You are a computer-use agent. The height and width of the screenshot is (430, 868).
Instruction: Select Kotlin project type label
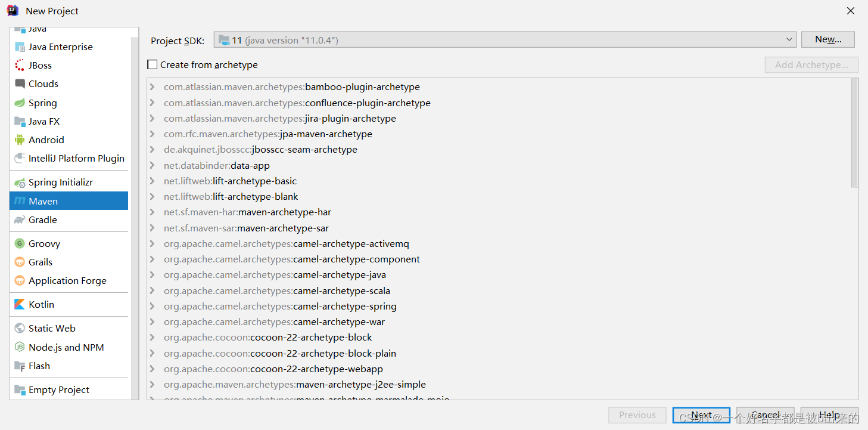(x=42, y=305)
